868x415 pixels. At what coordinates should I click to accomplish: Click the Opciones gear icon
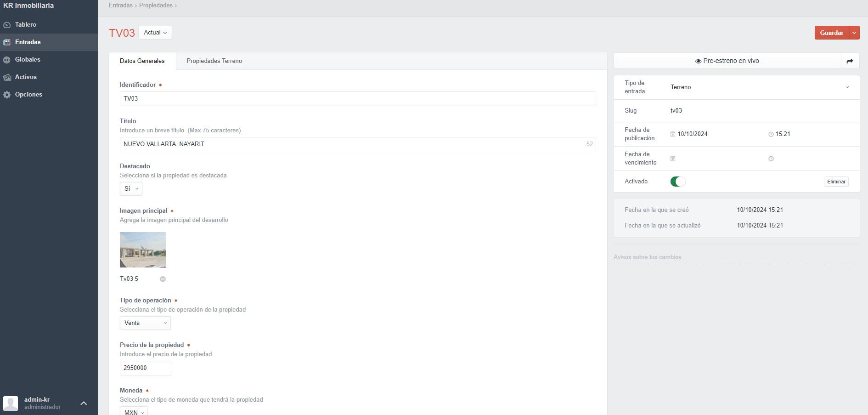coord(7,95)
